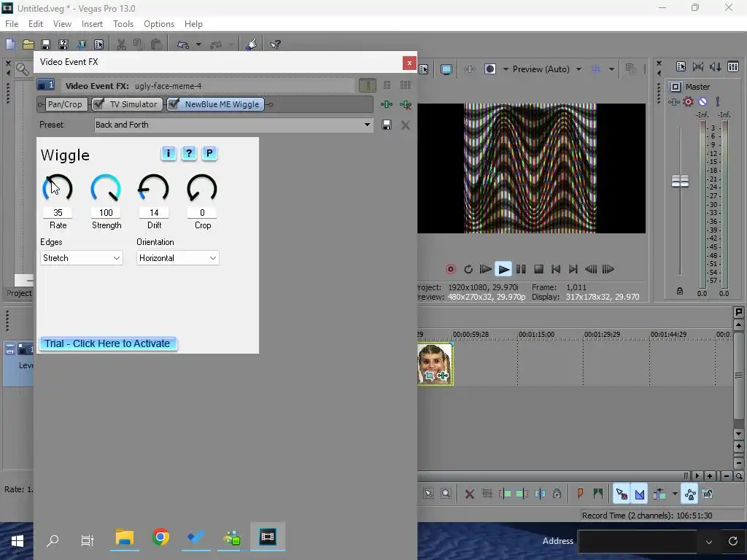Click the preview Record button
This screenshot has width=747, height=560.
[x=451, y=269]
